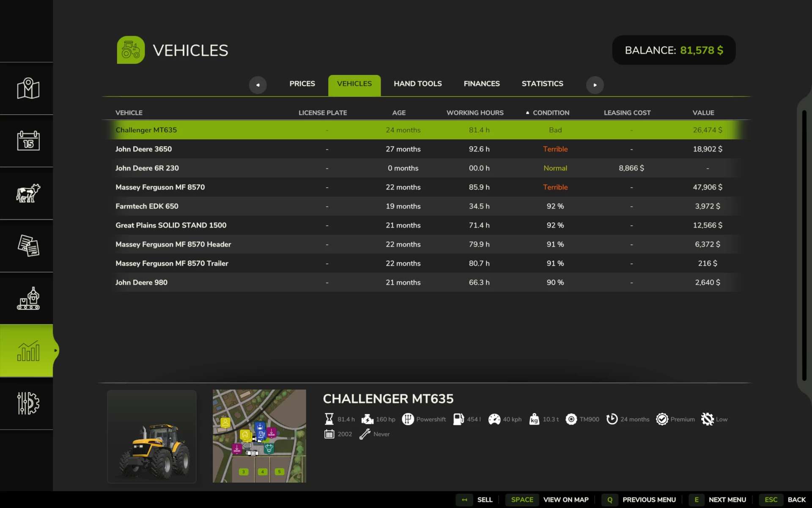The image size is (812, 508).
Task: Open the FINANCES tab
Action: [482, 83]
